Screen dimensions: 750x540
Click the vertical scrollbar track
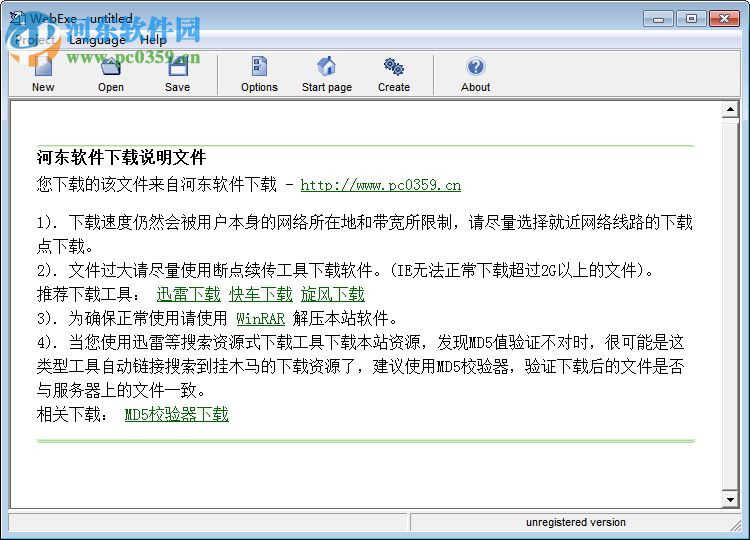click(730, 305)
